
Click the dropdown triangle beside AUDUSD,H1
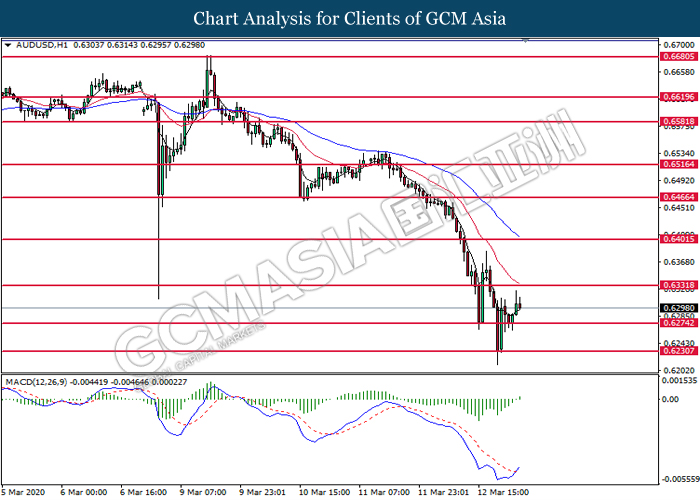click(x=8, y=45)
